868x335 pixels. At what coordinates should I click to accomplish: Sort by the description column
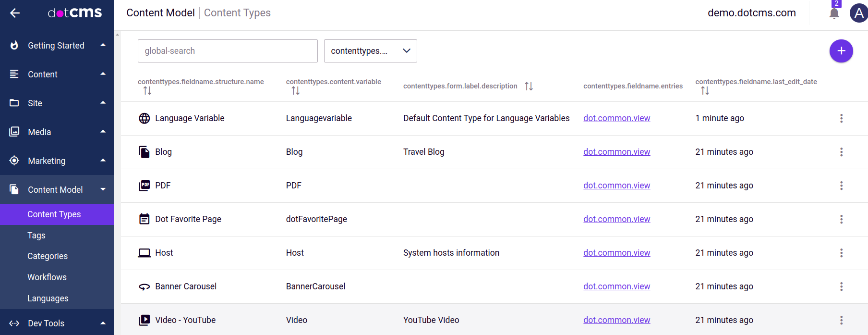tap(529, 86)
